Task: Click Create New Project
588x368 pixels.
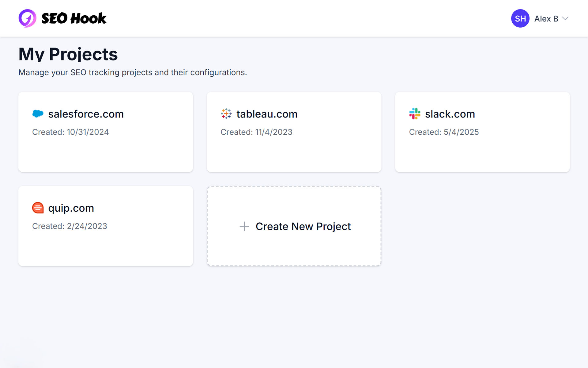Action: (294, 226)
